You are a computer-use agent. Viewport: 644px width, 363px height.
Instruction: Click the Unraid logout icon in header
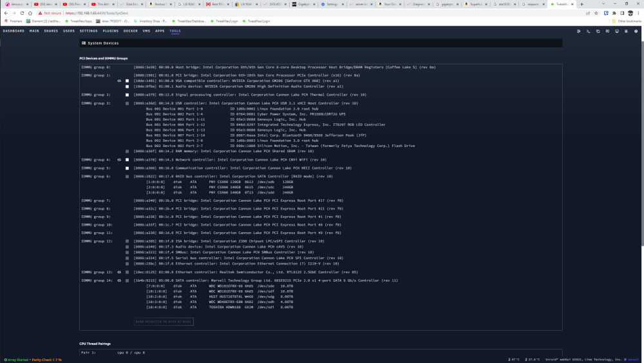click(579, 31)
